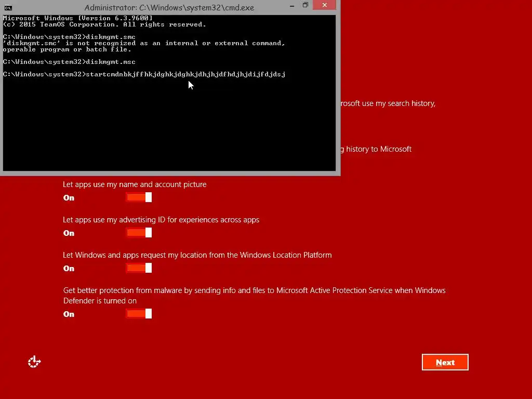The width and height of the screenshot is (532, 399).
Task: Click '(c) 2015 TeamOS Corporation' line
Action: point(104,24)
